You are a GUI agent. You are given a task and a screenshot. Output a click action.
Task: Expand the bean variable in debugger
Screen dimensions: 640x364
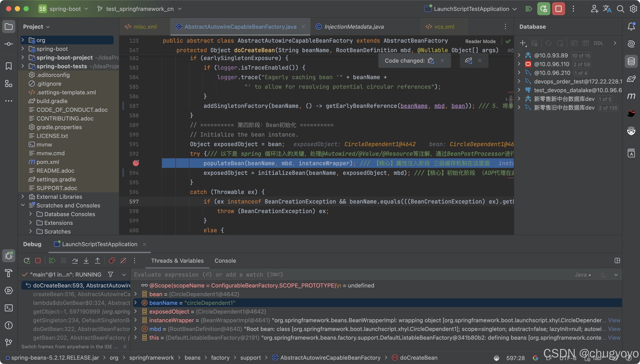136,294
